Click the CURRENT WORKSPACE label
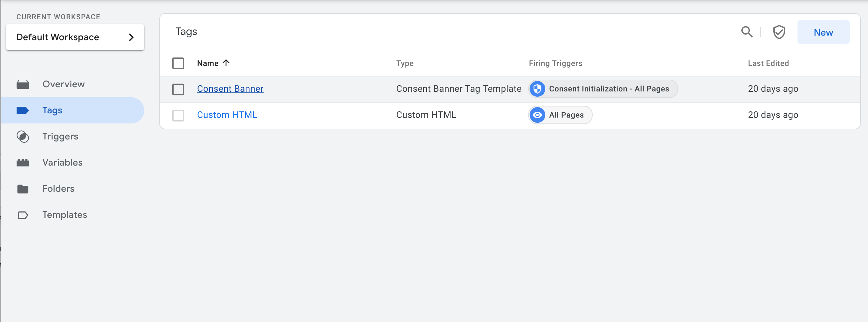Screen dimensions: 868x322 click(58, 17)
